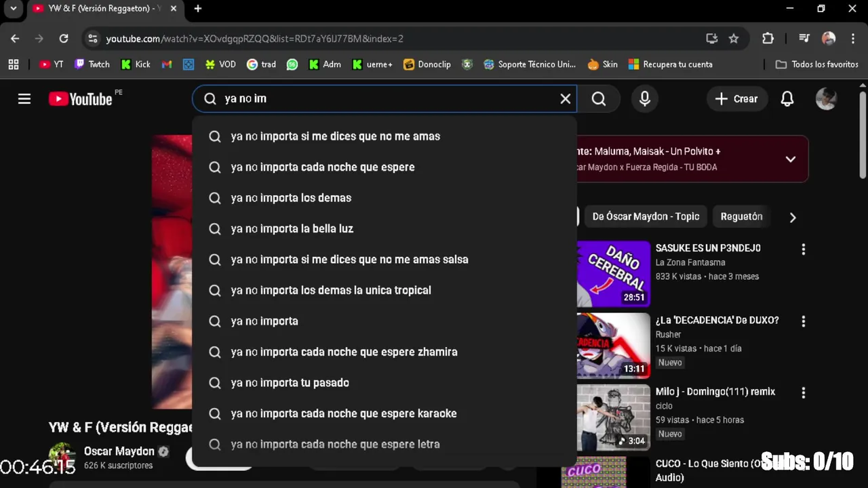The height and width of the screenshot is (488, 868).
Task: Select suggestion 'ya no importa la bella luz'
Action: tap(384, 229)
